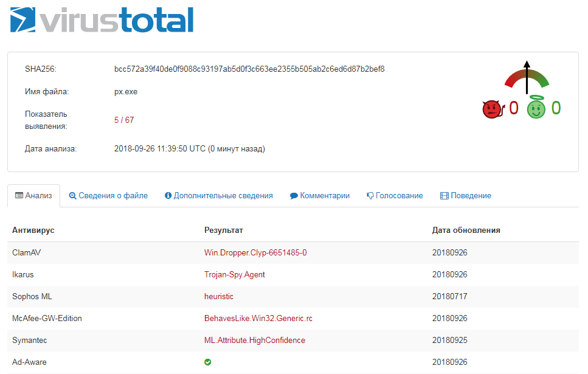Click the Win.Dropper.Clyp-6651485-0 result
The width and height of the screenshot is (588, 374).
(255, 252)
